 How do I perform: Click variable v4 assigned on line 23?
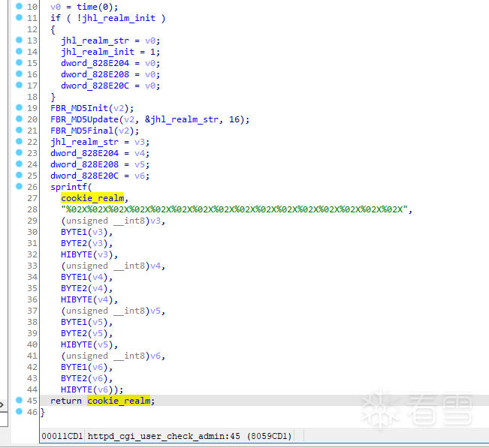coord(140,154)
